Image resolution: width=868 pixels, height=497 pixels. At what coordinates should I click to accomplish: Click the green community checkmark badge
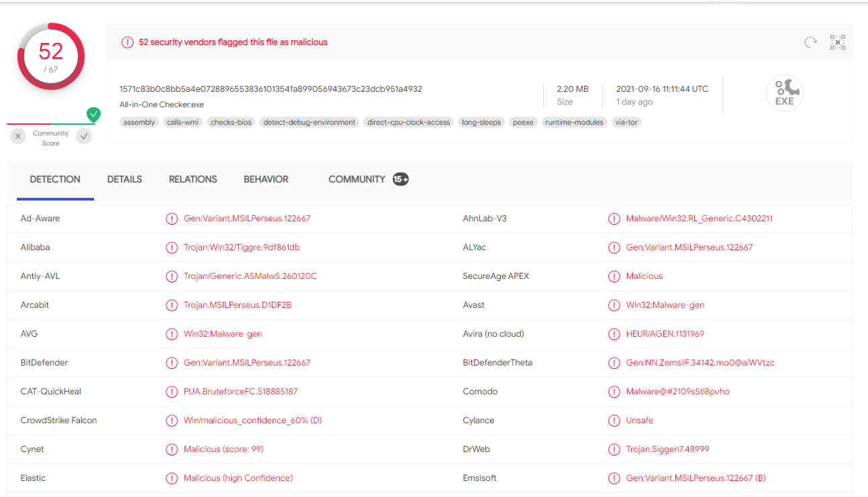pyautogui.click(x=93, y=115)
